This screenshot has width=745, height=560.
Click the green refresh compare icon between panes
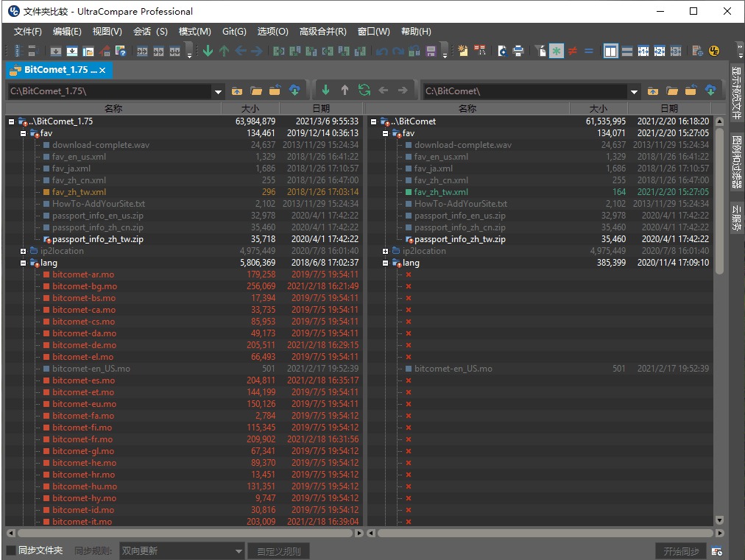click(364, 90)
